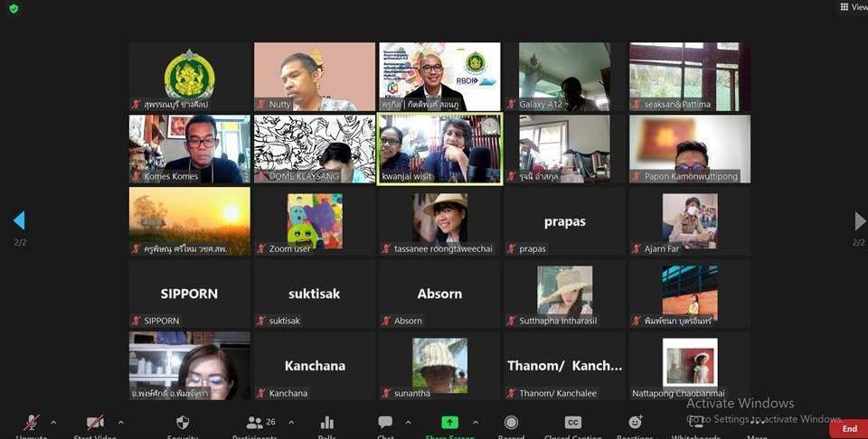Image resolution: width=868 pixels, height=439 pixels.
Task: Expand audio options arrow beside Unmute
Action: click(53, 423)
